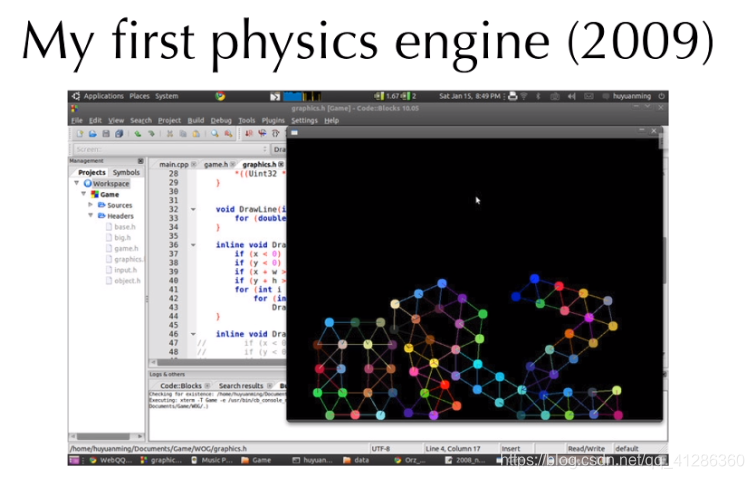Click the Read/Write status bar entry

pos(586,449)
